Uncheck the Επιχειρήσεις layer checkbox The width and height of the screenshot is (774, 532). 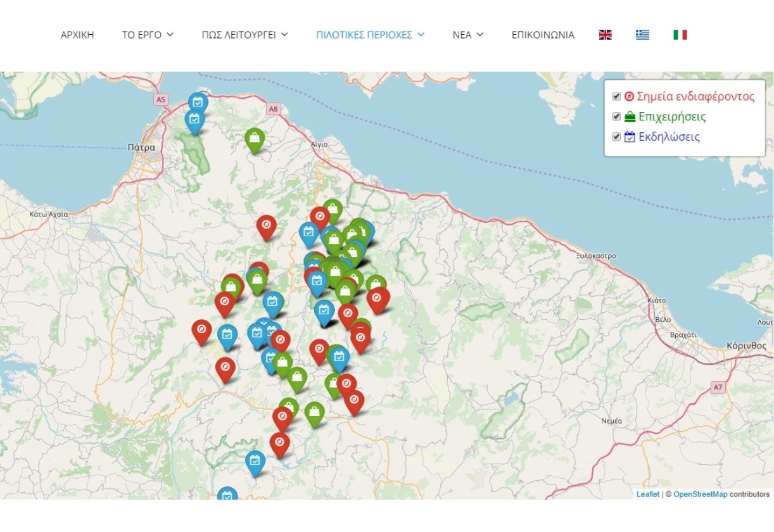click(616, 117)
